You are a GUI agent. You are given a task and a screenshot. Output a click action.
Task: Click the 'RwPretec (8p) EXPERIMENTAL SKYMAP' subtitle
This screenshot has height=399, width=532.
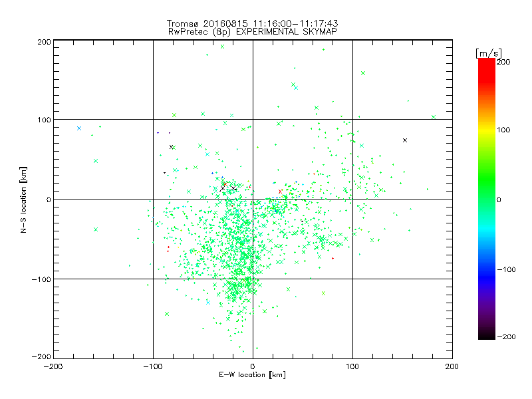pos(253,32)
